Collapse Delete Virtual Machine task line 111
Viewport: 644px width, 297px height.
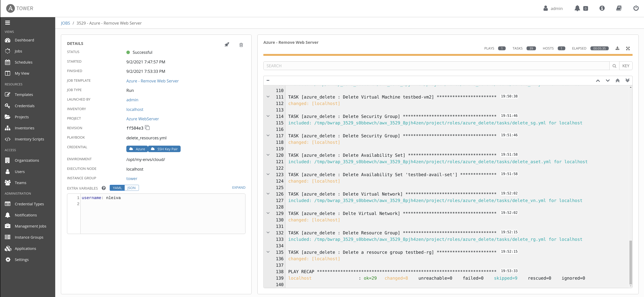click(x=268, y=97)
